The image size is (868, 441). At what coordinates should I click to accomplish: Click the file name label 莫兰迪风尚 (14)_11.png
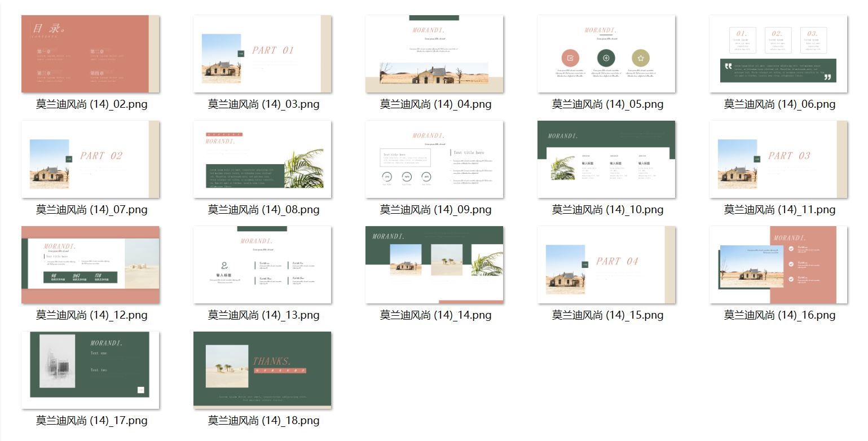pos(779,210)
